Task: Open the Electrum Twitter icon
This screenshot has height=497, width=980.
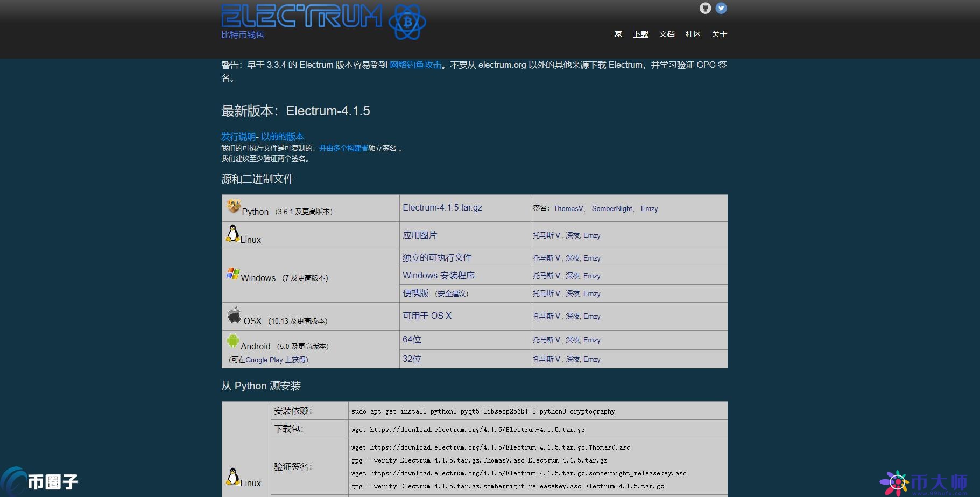Action: (721, 8)
